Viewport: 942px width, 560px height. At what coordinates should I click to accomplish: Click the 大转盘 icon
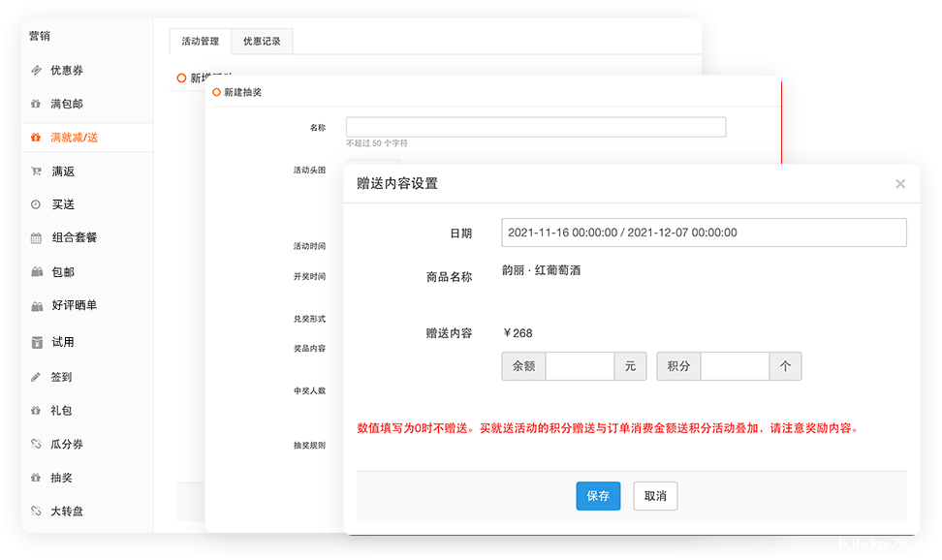point(36,512)
